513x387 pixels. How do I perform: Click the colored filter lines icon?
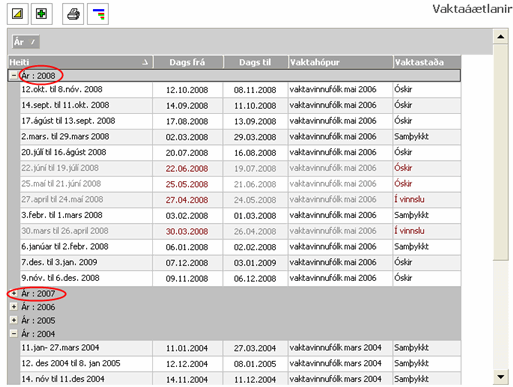(98, 14)
